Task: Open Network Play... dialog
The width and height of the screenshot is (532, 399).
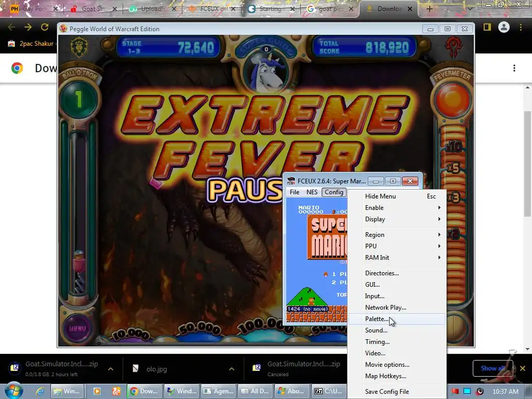Action: 397,308
